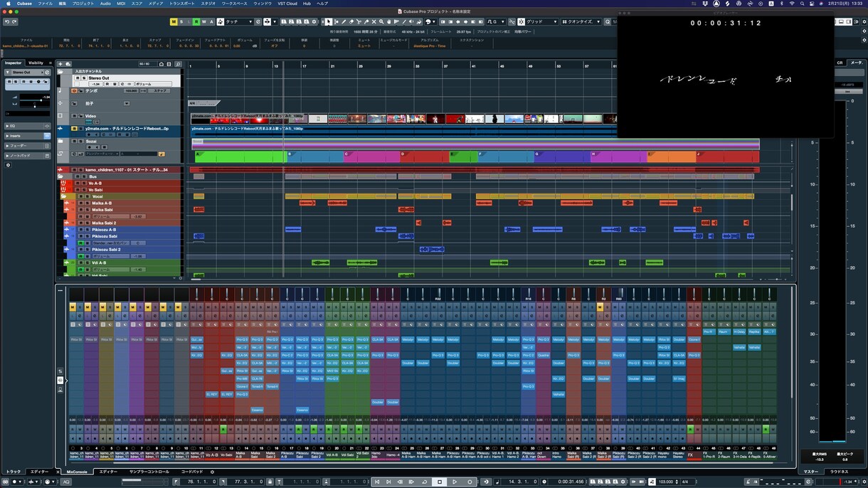
Task: Select the Draw pencil tool
Action: (x=344, y=22)
